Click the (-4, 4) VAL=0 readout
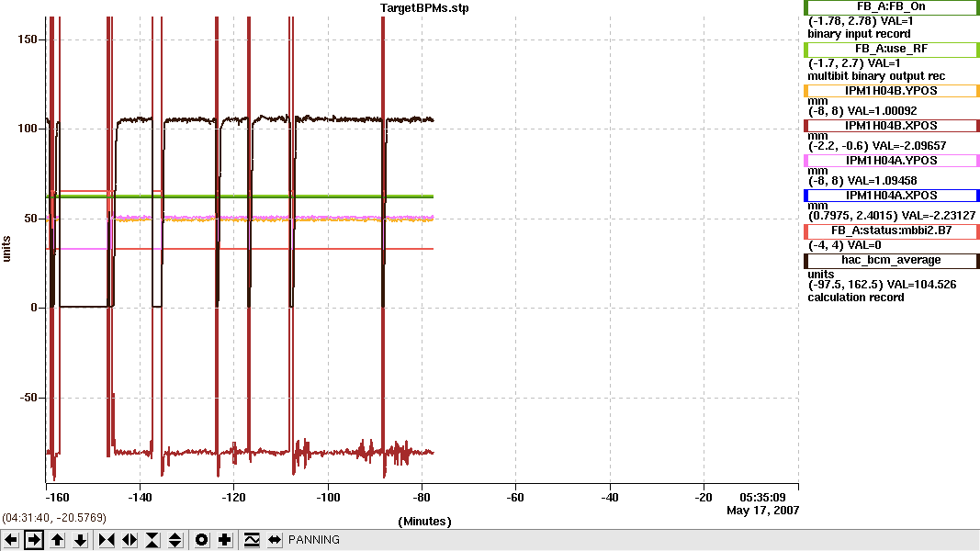Screen dimensions: 980x551 (845, 245)
